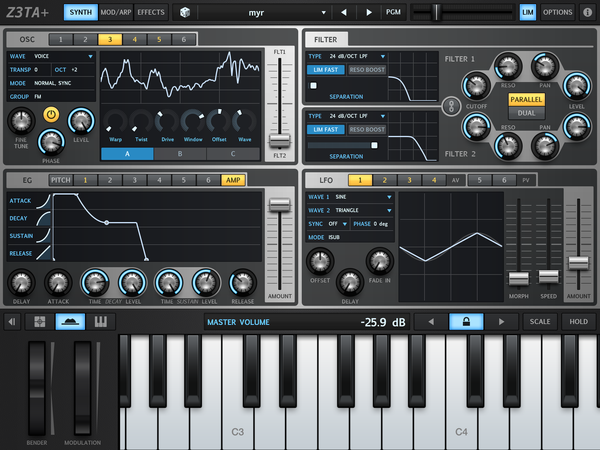
Task: Click the Decay curve shape icon
Action: [x=43, y=219]
